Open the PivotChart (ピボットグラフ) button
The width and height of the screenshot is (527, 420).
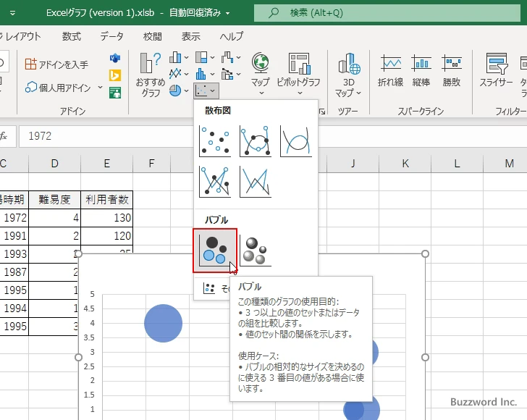point(298,74)
